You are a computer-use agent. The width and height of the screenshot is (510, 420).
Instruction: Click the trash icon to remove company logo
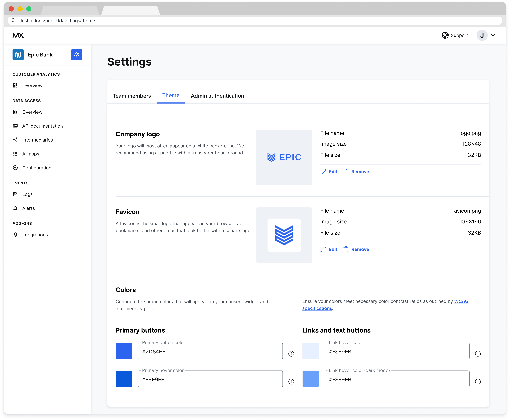[346, 172]
